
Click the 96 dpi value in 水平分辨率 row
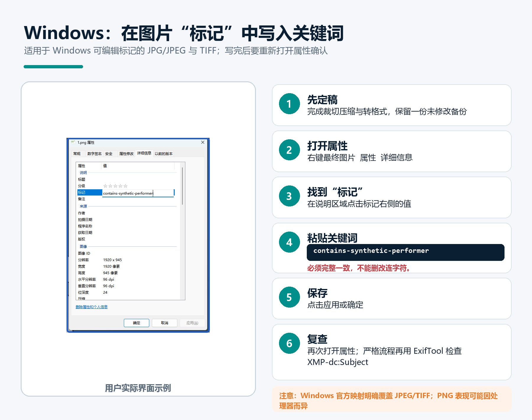pos(108,280)
